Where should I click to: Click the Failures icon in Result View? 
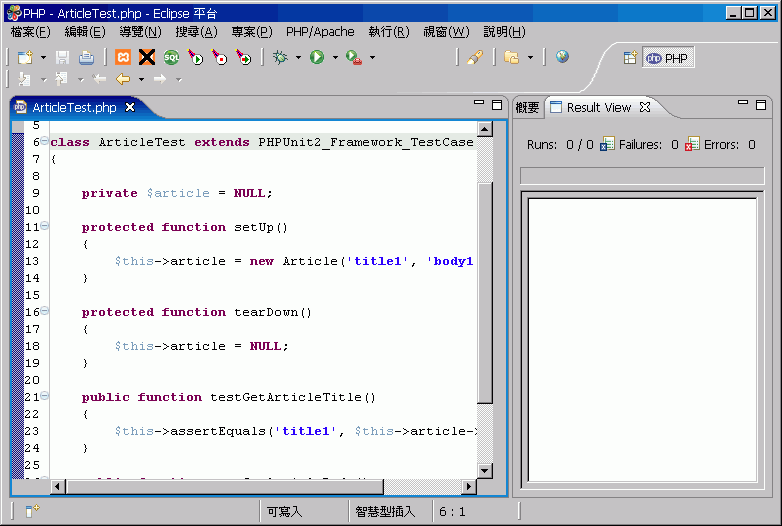pos(607,144)
